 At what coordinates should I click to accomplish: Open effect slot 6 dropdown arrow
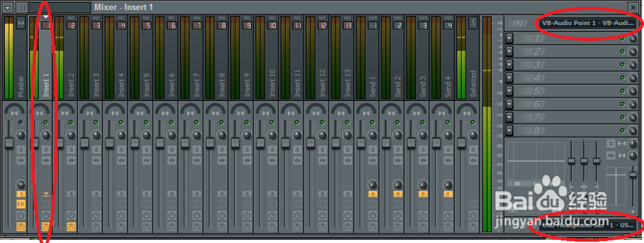(x=509, y=104)
